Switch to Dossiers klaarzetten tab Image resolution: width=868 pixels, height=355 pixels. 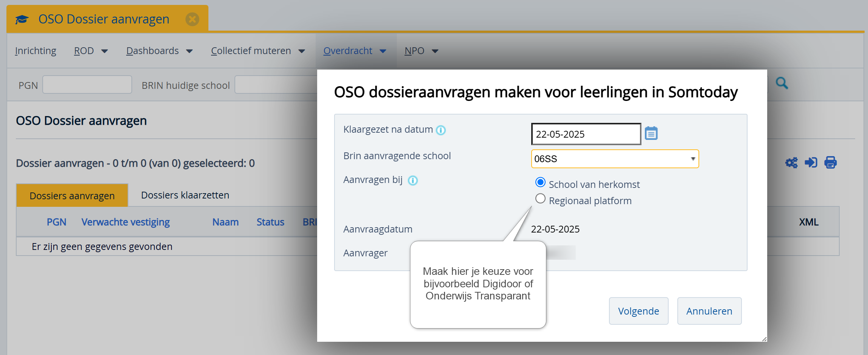tap(185, 195)
